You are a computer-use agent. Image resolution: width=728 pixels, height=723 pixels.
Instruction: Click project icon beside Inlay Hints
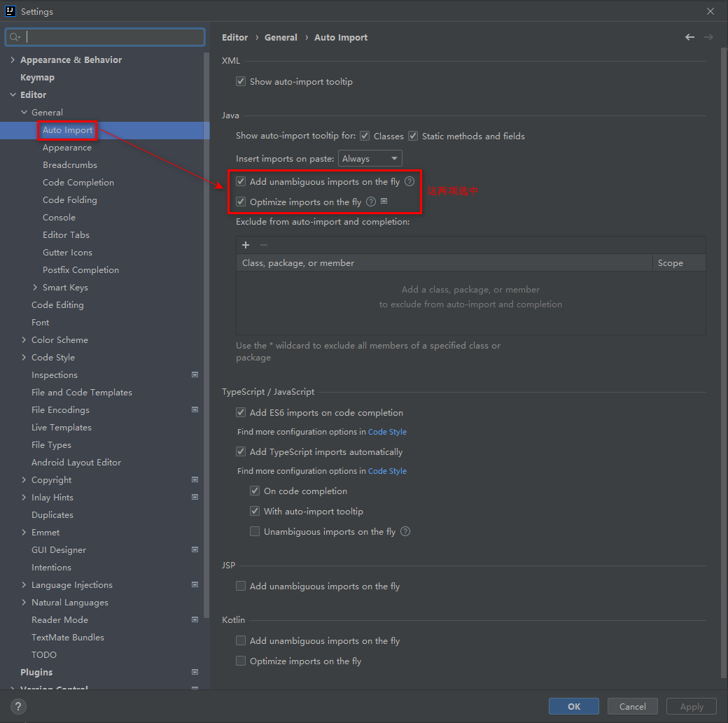click(195, 497)
